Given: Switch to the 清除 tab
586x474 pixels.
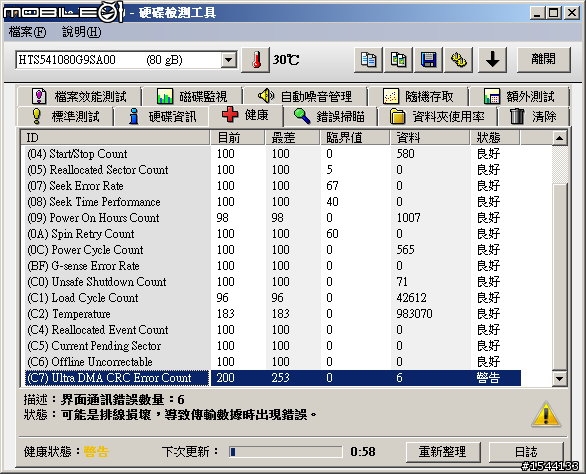Looking at the screenshot, I should coord(534,116).
